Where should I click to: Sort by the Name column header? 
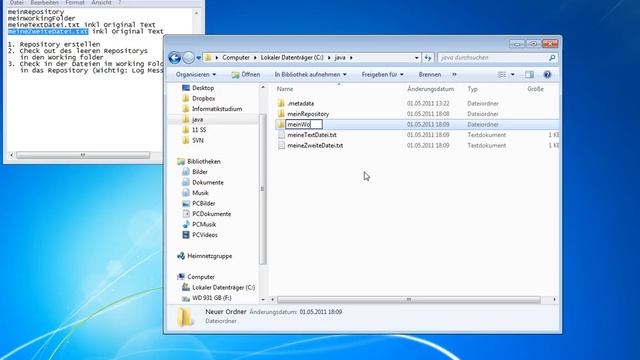pos(285,89)
